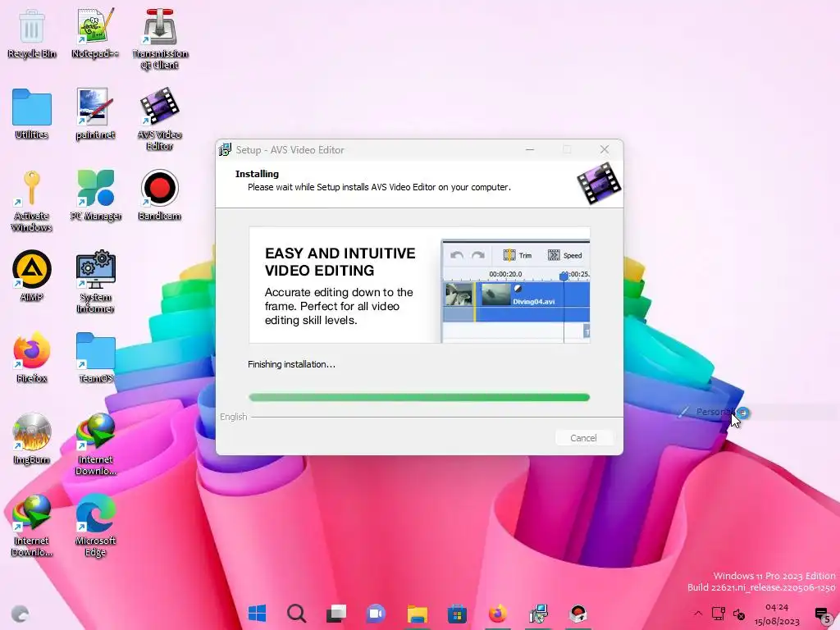This screenshot has height=630, width=840.
Task: Launch the AIMP music player
Action: 32,276
